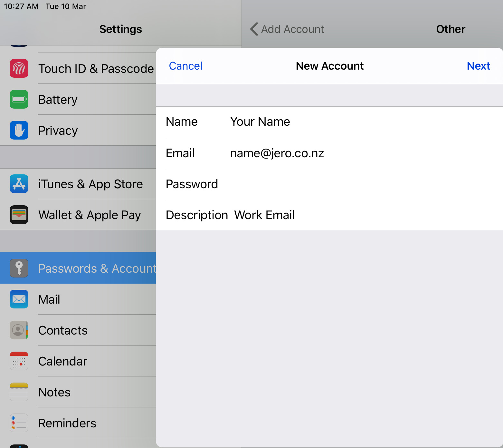Edit the Email field name@jero.co.nz
503x448 pixels.
(354, 153)
